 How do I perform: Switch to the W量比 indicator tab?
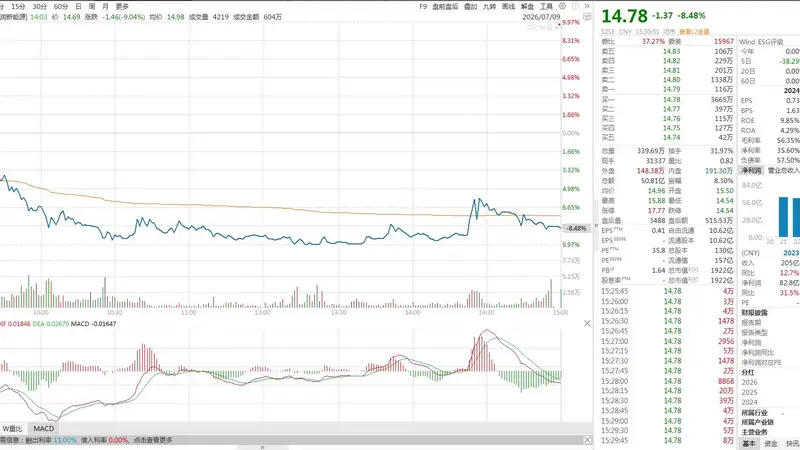(13, 429)
